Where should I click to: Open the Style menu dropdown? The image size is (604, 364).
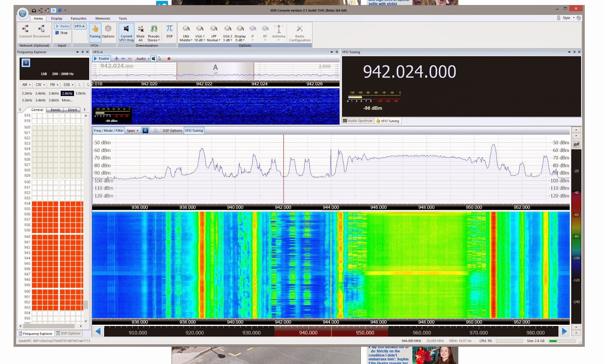[x=569, y=18]
